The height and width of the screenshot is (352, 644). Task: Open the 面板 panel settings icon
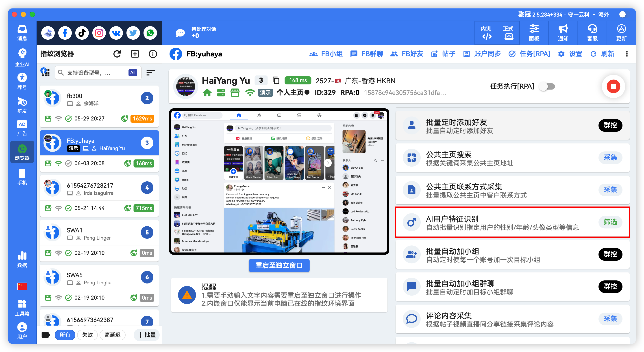coord(534,33)
